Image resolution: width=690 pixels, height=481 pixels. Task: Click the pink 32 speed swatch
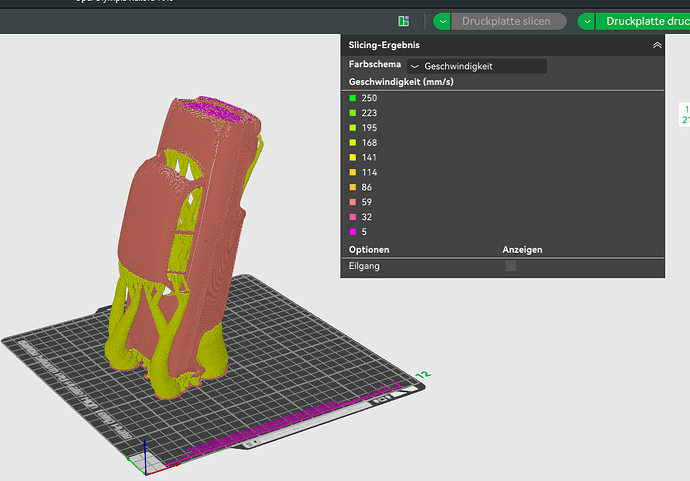point(352,217)
